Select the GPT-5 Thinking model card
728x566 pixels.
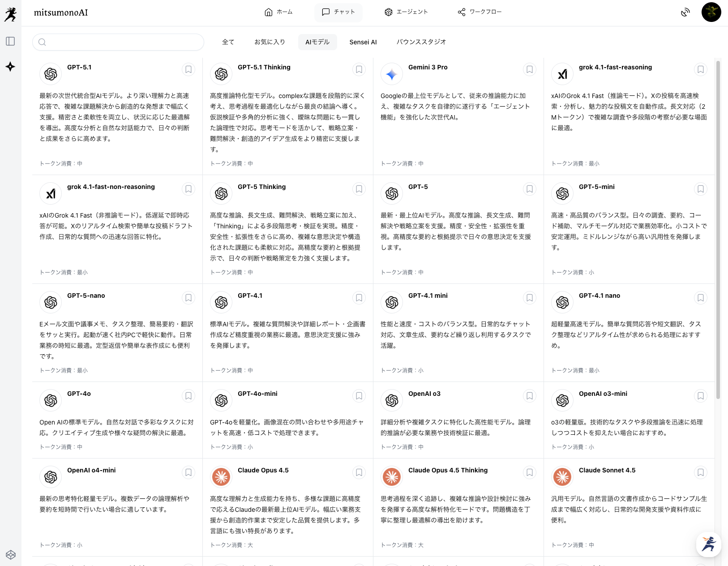pyautogui.click(x=287, y=229)
